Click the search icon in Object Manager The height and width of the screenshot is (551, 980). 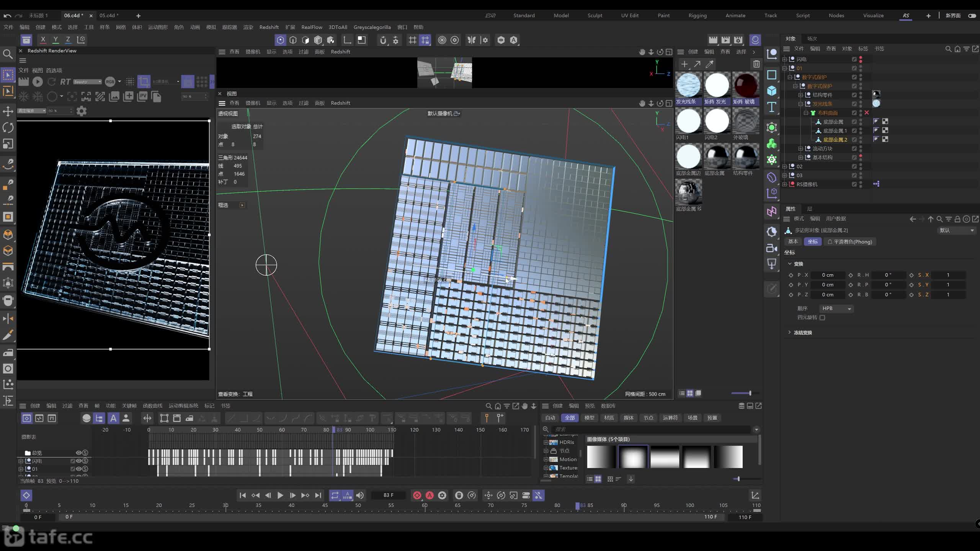948,49
